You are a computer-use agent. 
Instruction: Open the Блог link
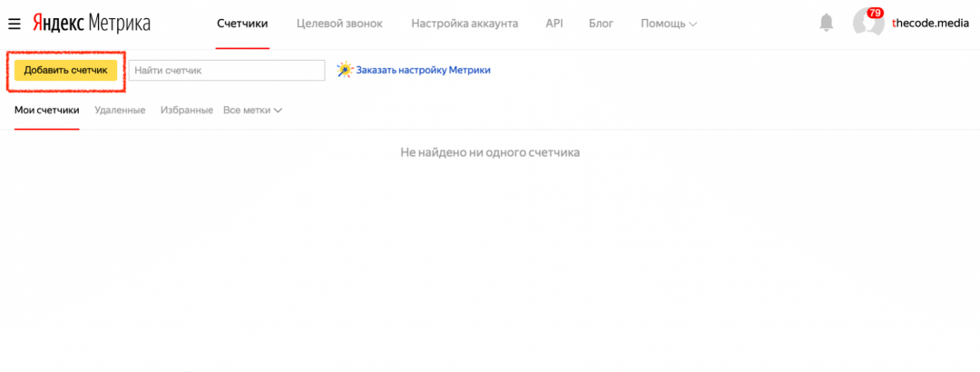602,23
